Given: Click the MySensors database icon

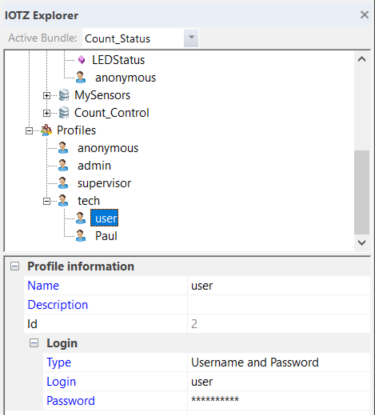Looking at the screenshot, I should pos(64,95).
